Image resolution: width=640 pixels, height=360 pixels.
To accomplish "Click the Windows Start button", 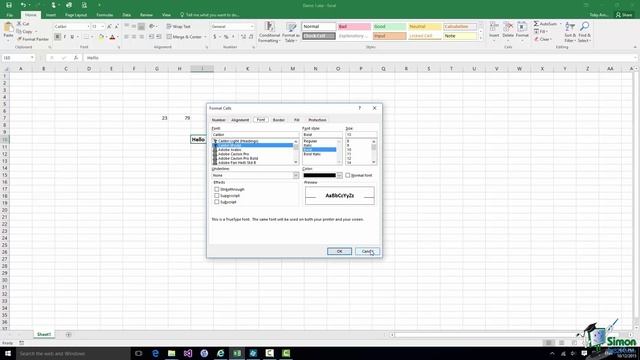I will (x=8, y=353).
